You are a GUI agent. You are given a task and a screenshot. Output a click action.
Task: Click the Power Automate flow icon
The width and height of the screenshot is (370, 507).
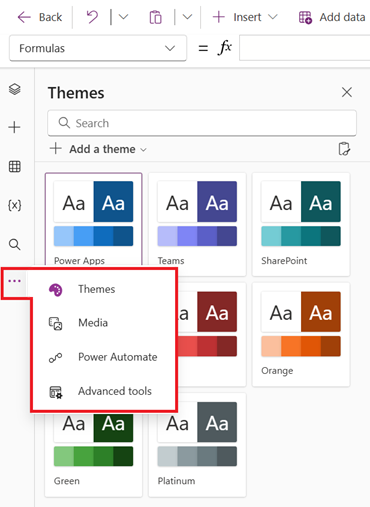(x=55, y=358)
